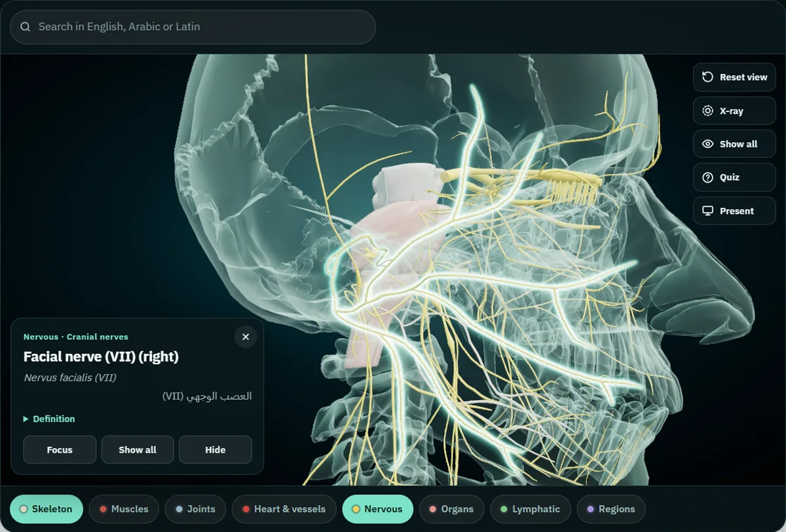
Task: Click the Muscles red color dot
Action: [103, 509]
